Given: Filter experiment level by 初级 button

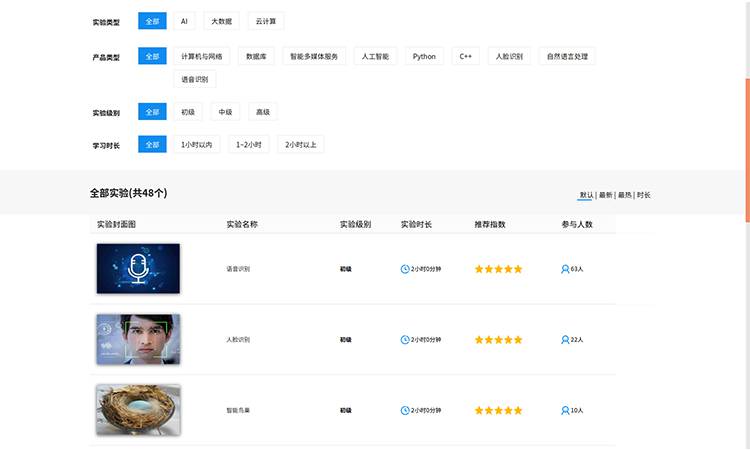Looking at the screenshot, I should (x=188, y=112).
